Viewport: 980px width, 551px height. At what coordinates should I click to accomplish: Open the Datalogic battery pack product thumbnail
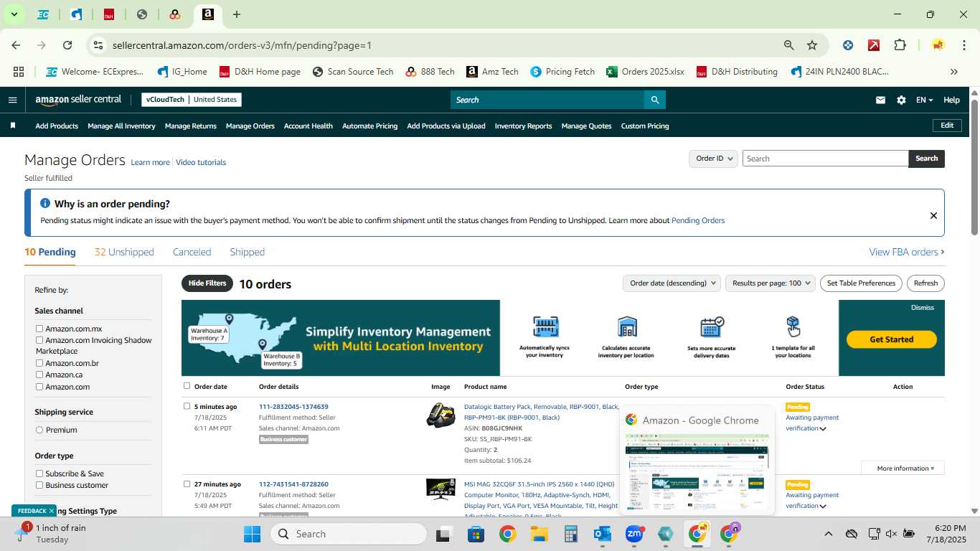(x=440, y=415)
